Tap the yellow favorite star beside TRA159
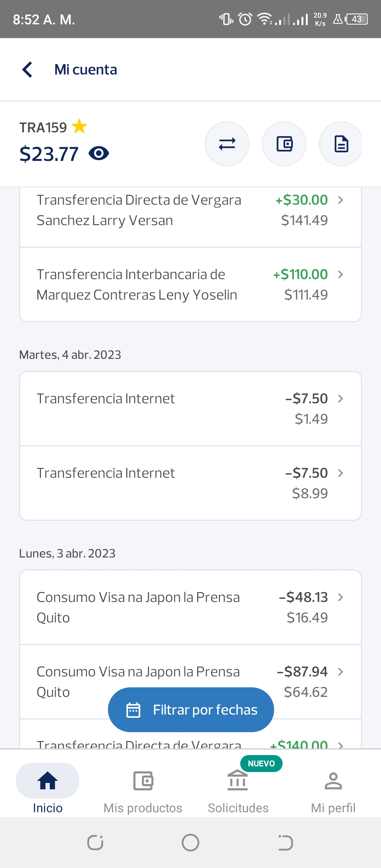Screen dimensions: 381x868 coord(79,127)
